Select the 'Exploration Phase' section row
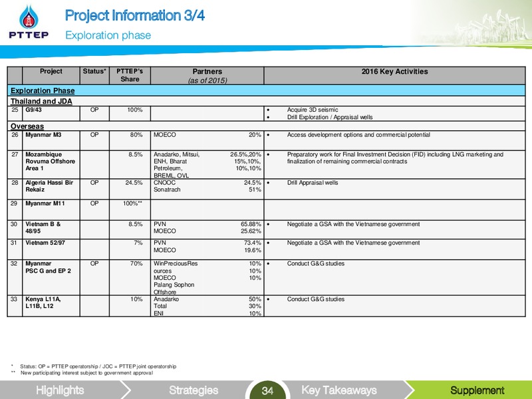The width and height of the screenshot is (532, 399). coord(267,90)
